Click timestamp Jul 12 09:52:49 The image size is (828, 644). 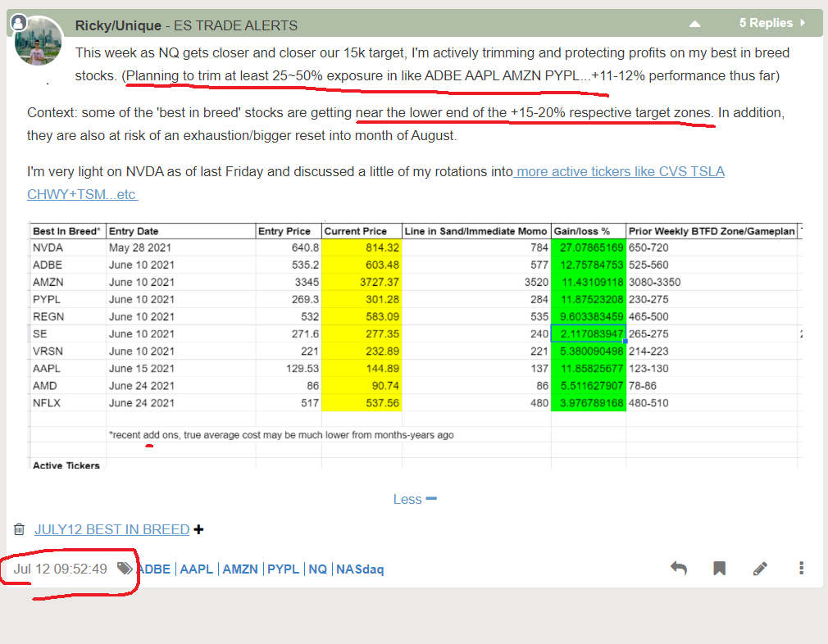tap(60, 569)
